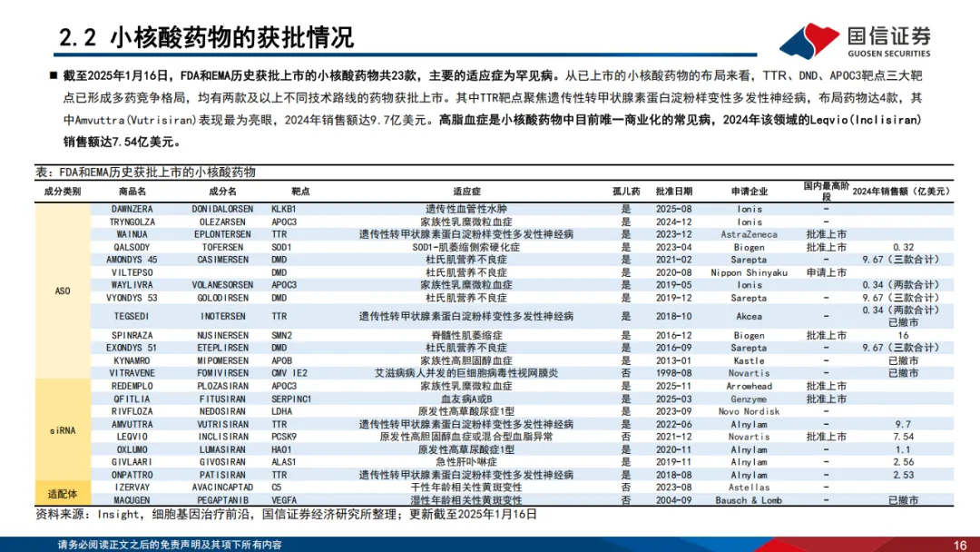Select the "DONIDALORSEN" ingredient cell

[x=222, y=209]
